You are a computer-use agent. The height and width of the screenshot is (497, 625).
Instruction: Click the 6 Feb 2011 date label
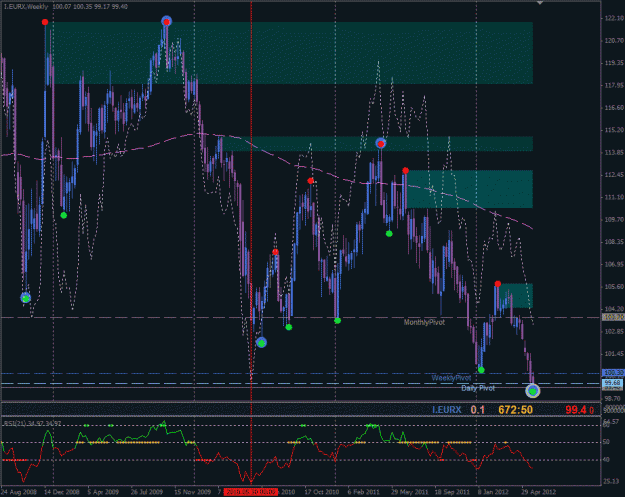click(x=364, y=492)
